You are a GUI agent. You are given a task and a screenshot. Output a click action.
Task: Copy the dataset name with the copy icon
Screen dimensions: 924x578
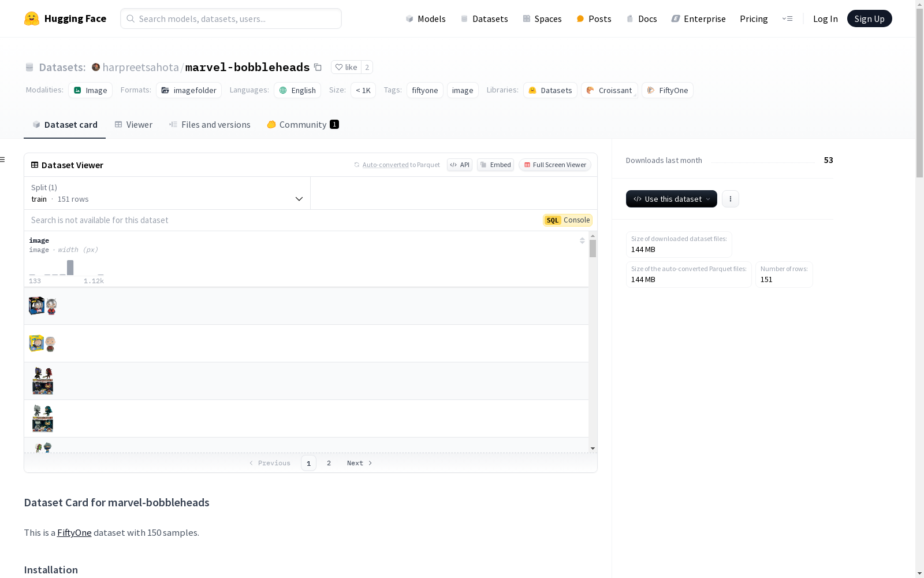tap(318, 67)
